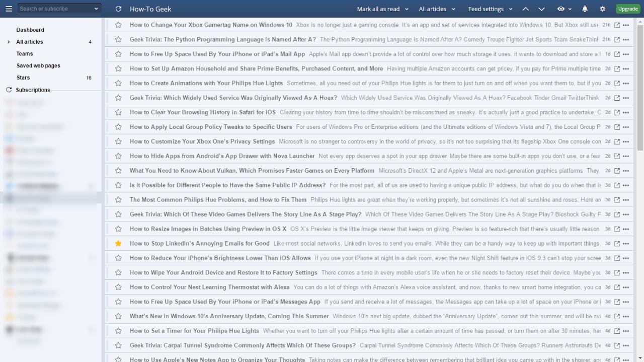The height and width of the screenshot is (362, 644).
Task: Open Public IP Address article externally
Action: pos(617,185)
